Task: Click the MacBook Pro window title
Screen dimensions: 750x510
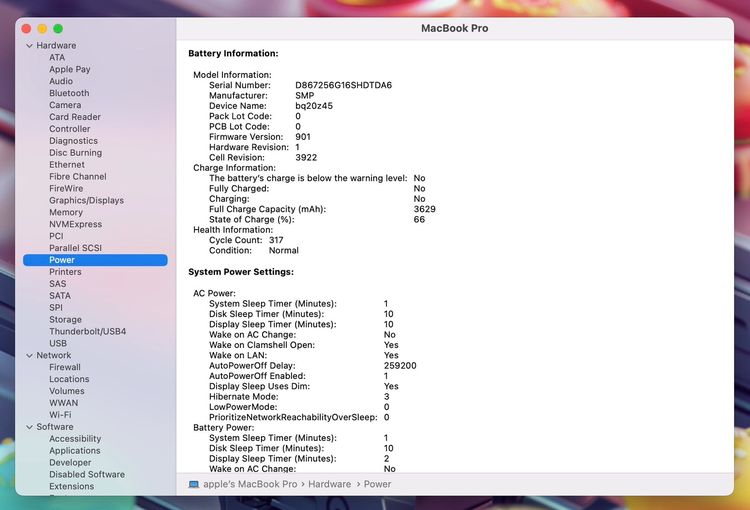Action: pos(455,28)
